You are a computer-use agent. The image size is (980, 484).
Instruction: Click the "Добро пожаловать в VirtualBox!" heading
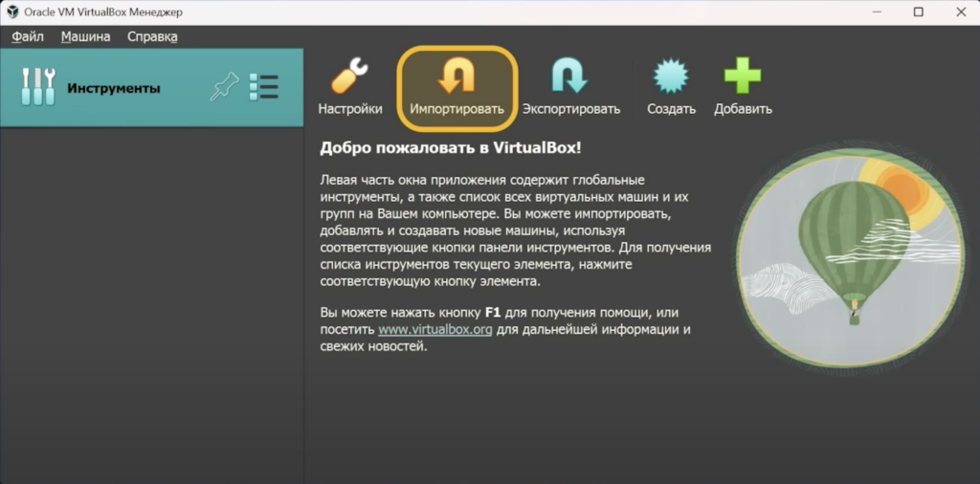[450, 147]
